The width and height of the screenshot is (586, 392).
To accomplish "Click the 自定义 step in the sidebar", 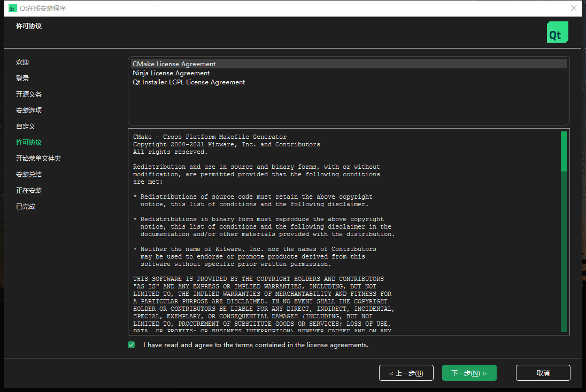I will point(26,127).
